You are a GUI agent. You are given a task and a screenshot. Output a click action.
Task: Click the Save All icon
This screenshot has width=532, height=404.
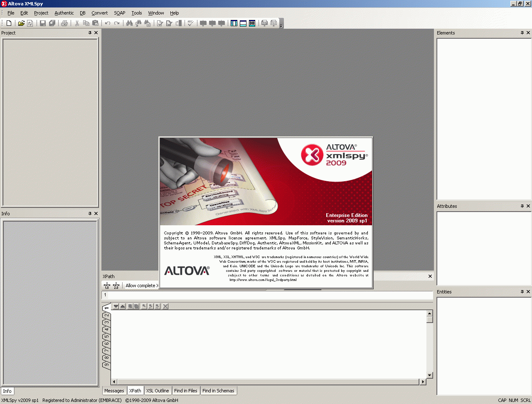click(52, 23)
